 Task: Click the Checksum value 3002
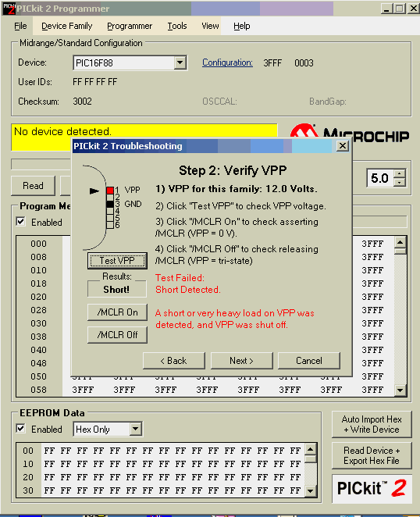coord(82,102)
